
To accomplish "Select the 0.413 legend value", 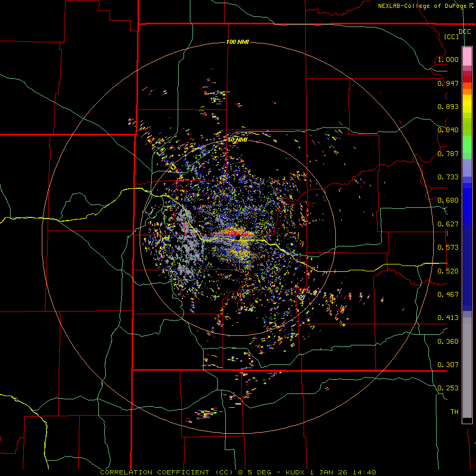I will point(448,318).
